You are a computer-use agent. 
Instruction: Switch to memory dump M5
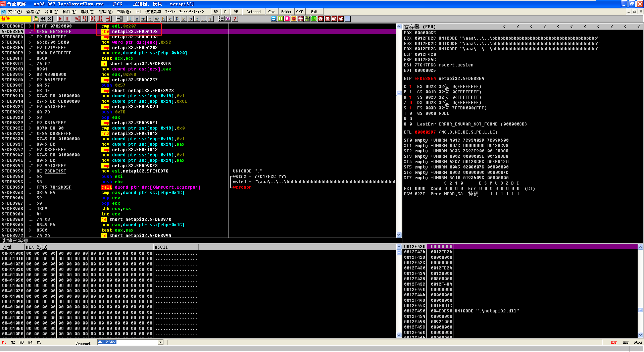39,342
